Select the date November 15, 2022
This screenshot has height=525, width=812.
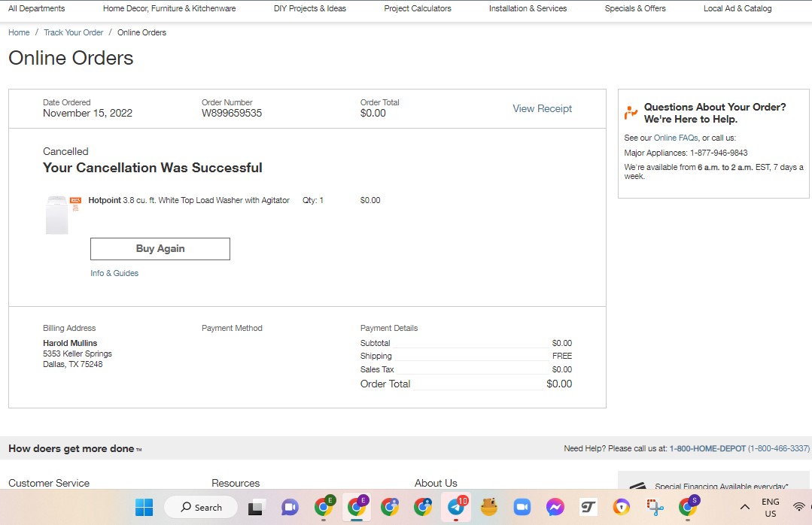point(87,113)
